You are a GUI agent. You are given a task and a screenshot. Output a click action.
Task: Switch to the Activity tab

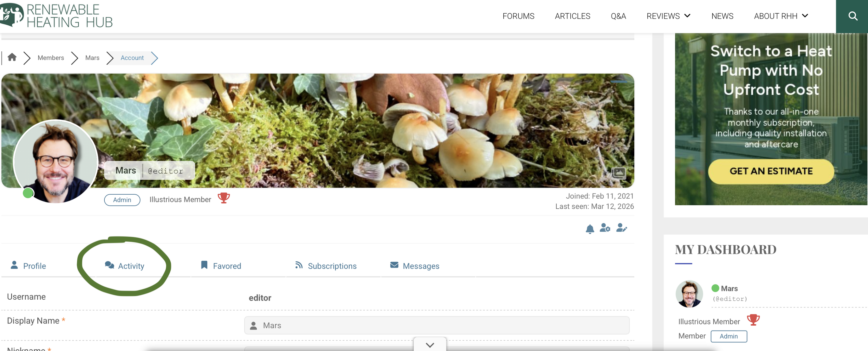click(x=125, y=266)
